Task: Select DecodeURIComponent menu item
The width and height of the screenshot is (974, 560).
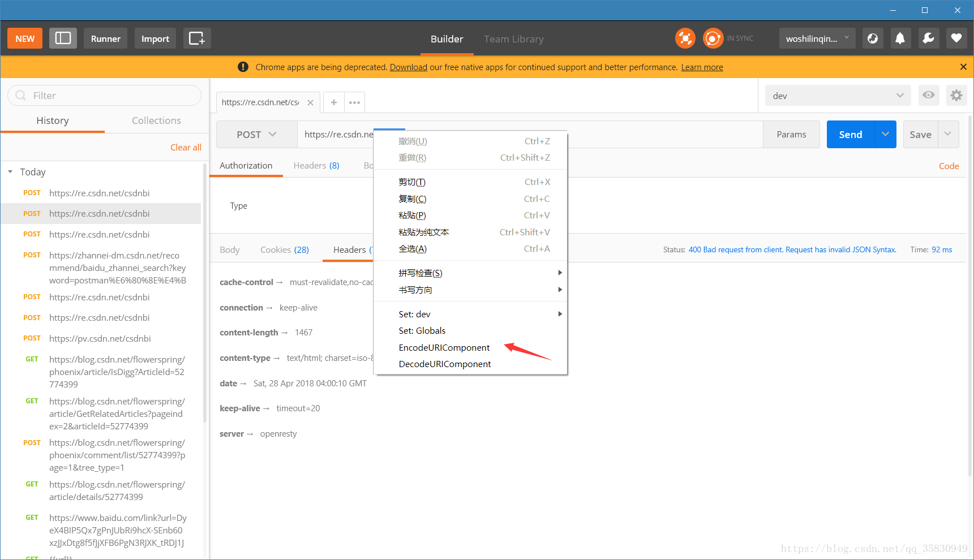Action: [471, 364]
